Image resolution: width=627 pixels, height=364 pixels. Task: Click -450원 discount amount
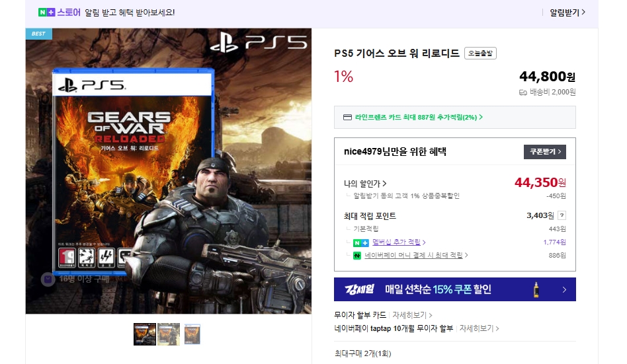pos(556,196)
